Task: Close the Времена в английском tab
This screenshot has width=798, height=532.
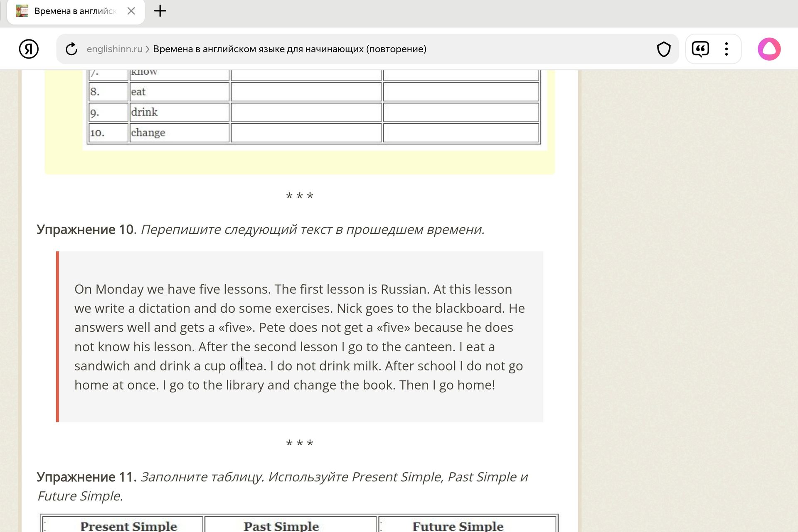Action: 131,11
